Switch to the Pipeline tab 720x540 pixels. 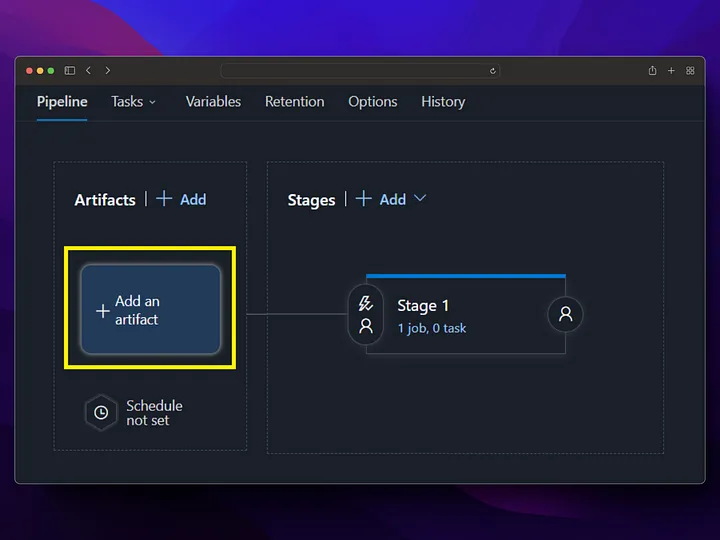pos(62,101)
